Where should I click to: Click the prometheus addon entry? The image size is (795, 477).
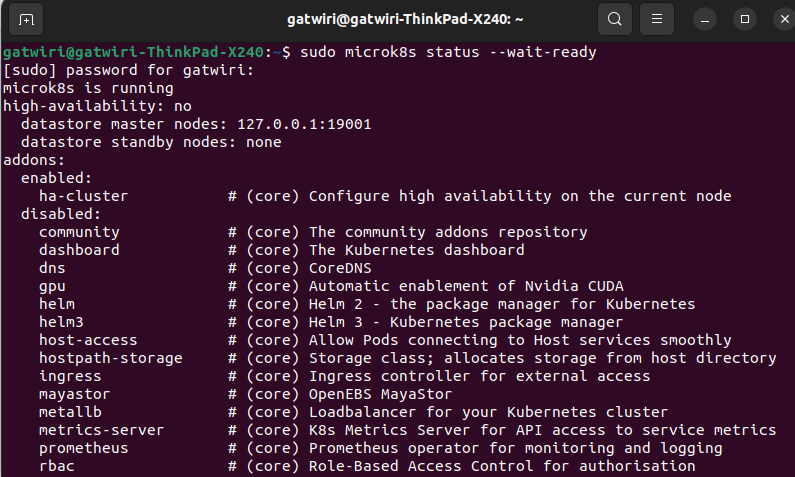tap(83, 448)
